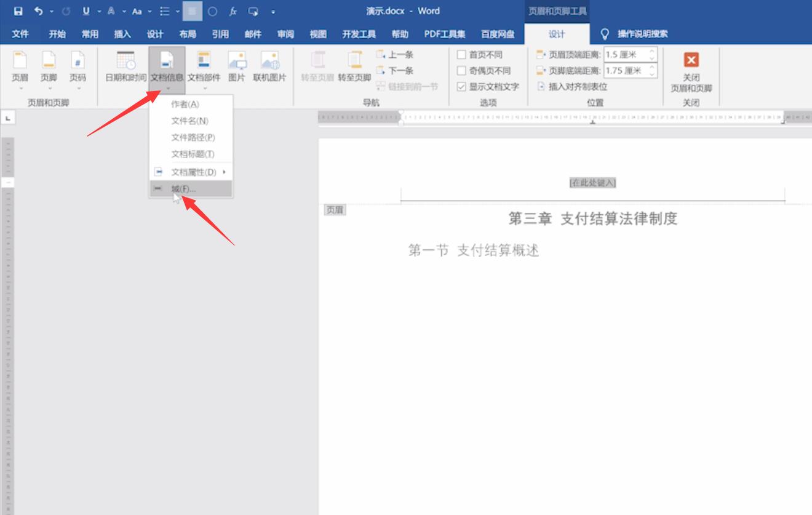The height and width of the screenshot is (515, 812).
Task: Switch to the 开始 (Home) tab
Action: pyautogui.click(x=57, y=34)
